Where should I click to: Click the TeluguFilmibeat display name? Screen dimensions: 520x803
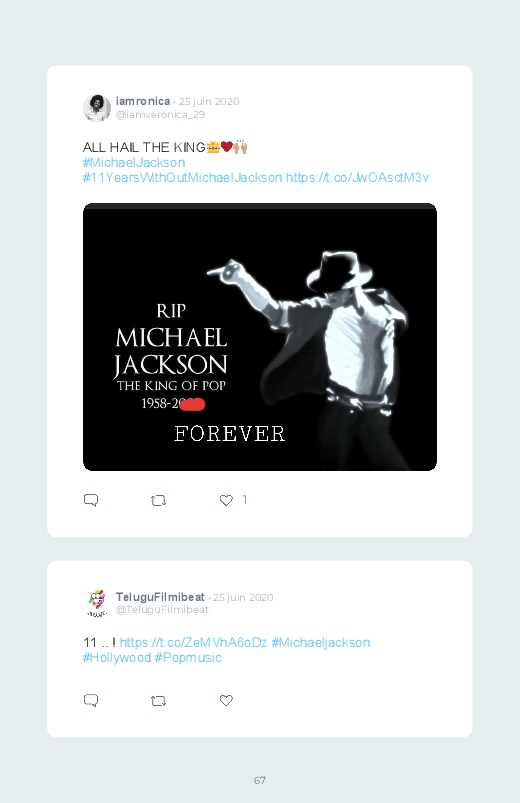point(160,597)
